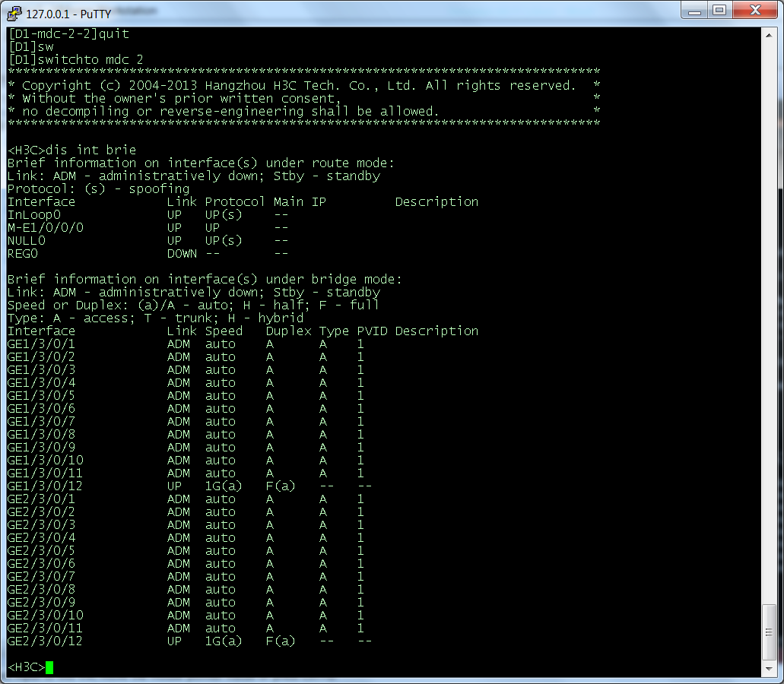Click the DOWN link status of REG0
784x684 pixels.
coord(182,254)
